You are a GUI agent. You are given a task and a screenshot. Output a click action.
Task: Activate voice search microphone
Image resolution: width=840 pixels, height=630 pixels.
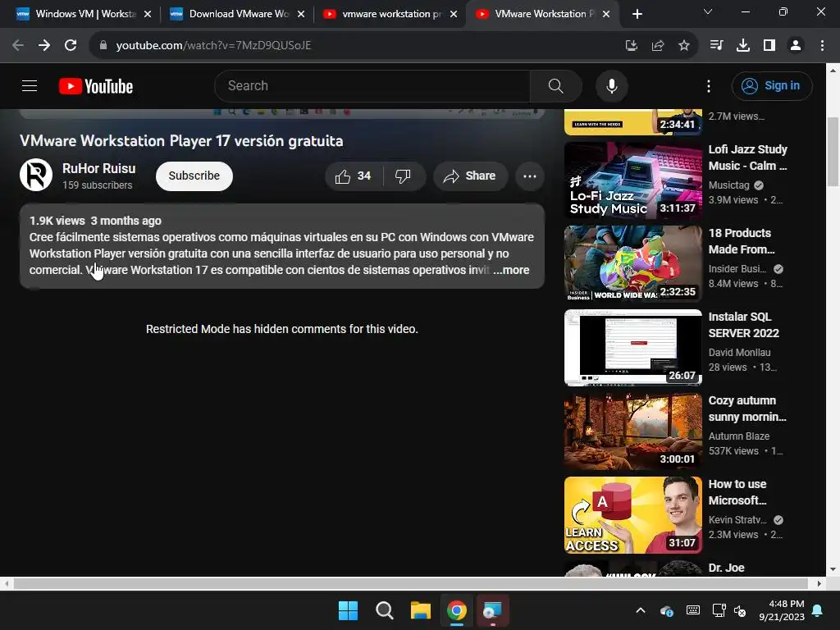pyautogui.click(x=611, y=85)
